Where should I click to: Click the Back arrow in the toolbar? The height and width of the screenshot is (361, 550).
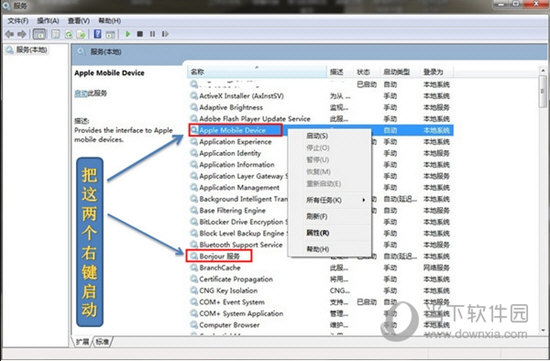pyautogui.click(x=9, y=34)
